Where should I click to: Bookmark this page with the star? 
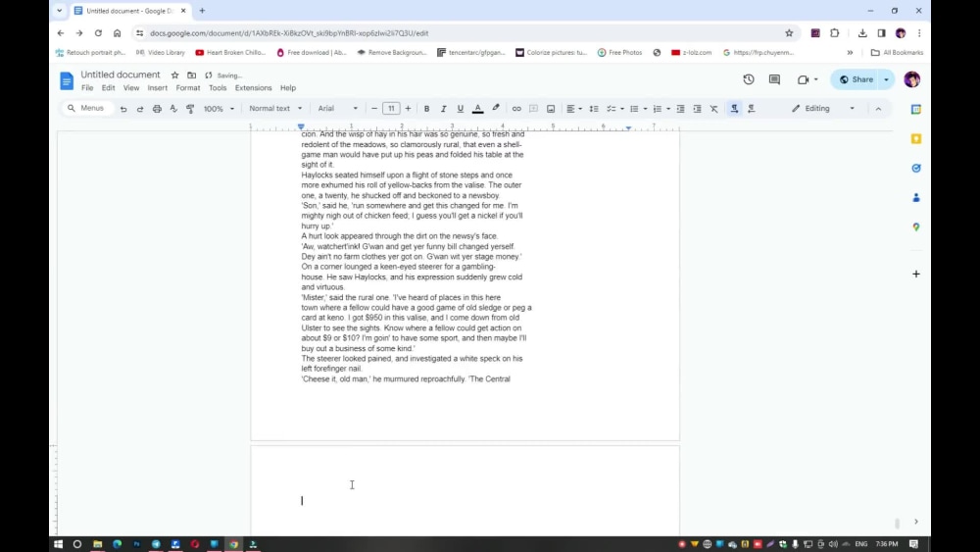(789, 33)
